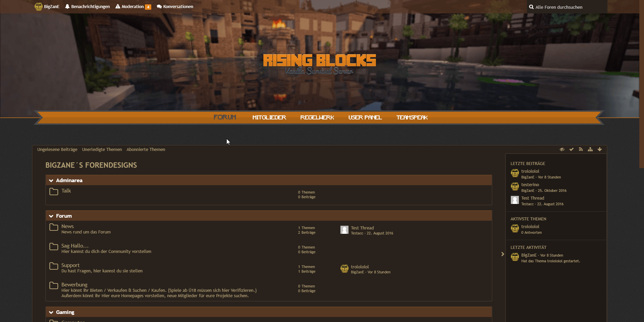Open Unerledigte Themen link
The width and height of the screenshot is (644, 322).
click(x=102, y=150)
